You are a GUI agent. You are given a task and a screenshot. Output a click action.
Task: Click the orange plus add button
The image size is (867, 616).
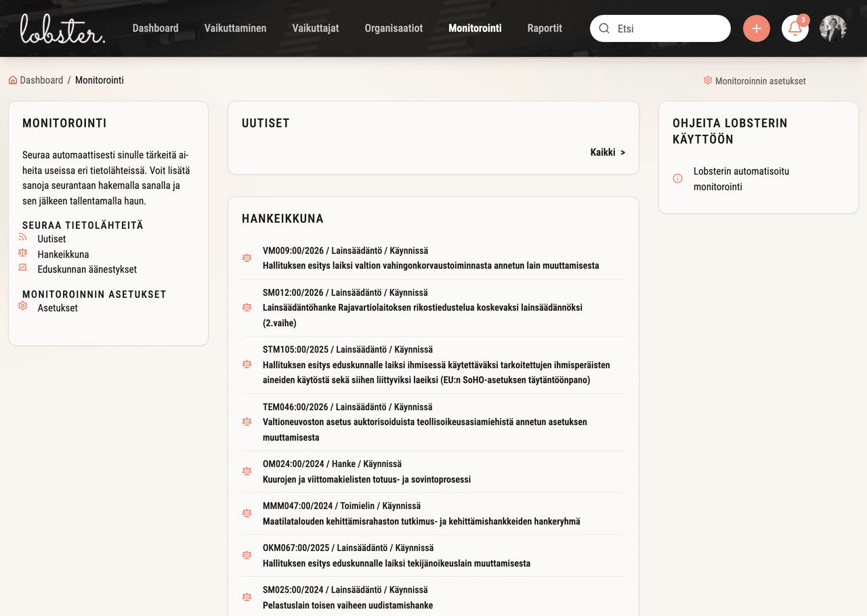click(757, 28)
